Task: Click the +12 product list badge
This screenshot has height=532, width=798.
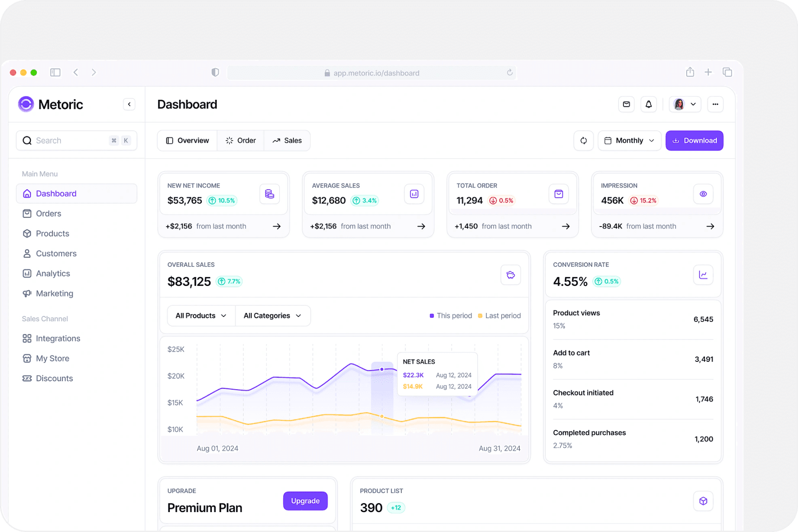Action: pyautogui.click(x=396, y=508)
